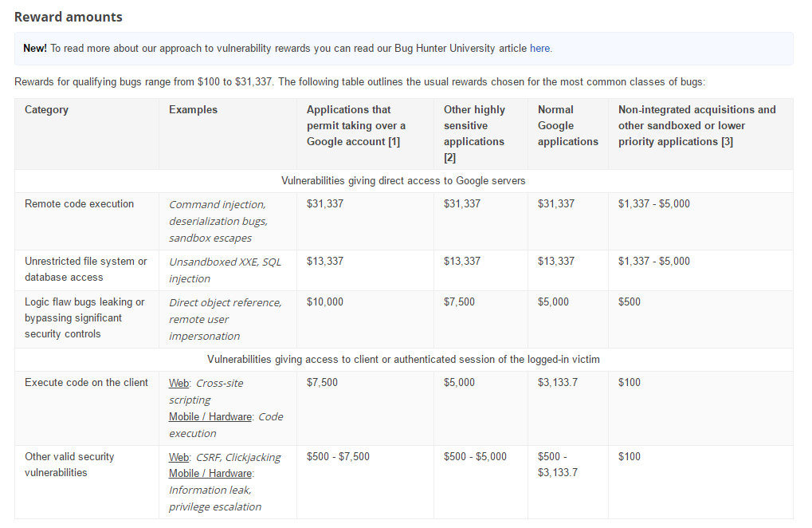Click underlined 'Web' in the Cross-site scripting cell

click(178, 384)
